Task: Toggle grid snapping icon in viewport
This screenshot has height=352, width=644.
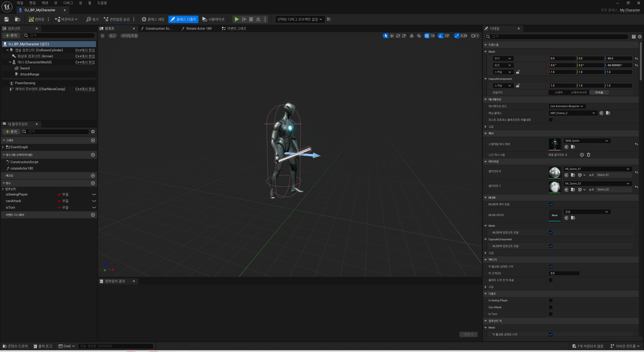Action: click(427, 36)
